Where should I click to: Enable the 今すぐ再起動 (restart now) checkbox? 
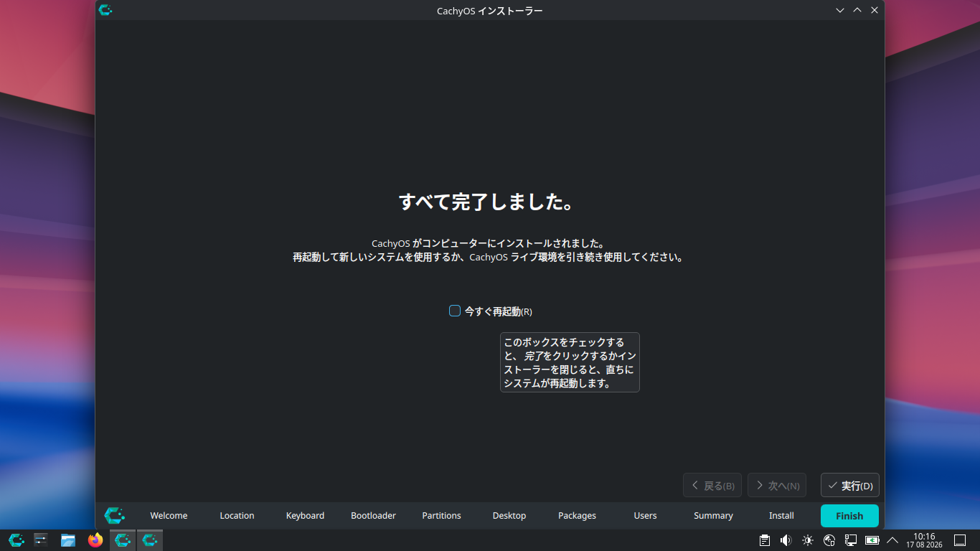click(x=455, y=311)
